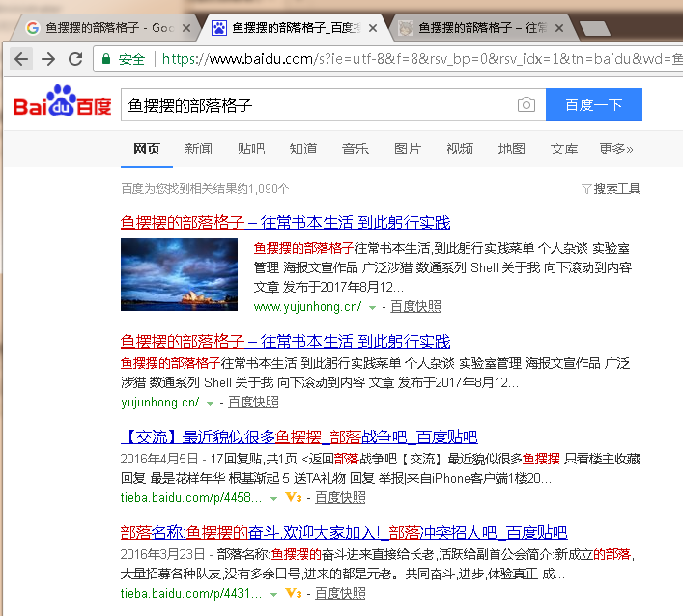Click the green secure padlock icon

(106, 59)
